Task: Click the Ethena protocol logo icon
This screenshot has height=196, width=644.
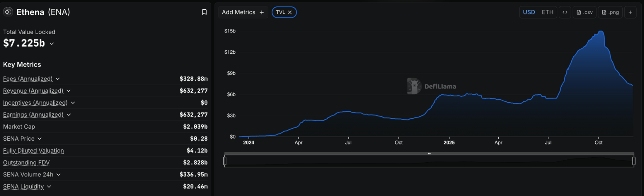Action: [8, 12]
